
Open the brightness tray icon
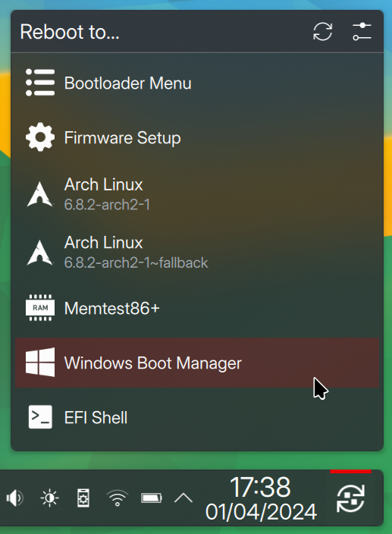coord(50,498)
